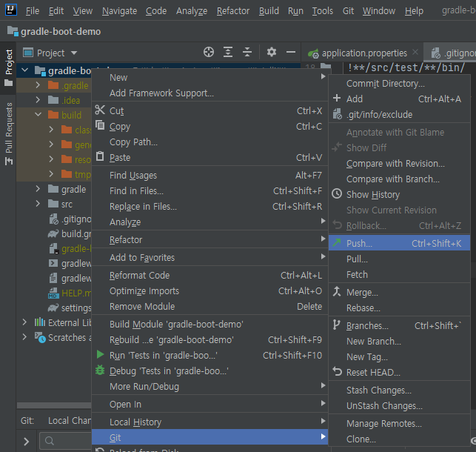
Task: Click the search magnifier icon in Git panel
Action: pyautogui.click(x=49, y=440)
